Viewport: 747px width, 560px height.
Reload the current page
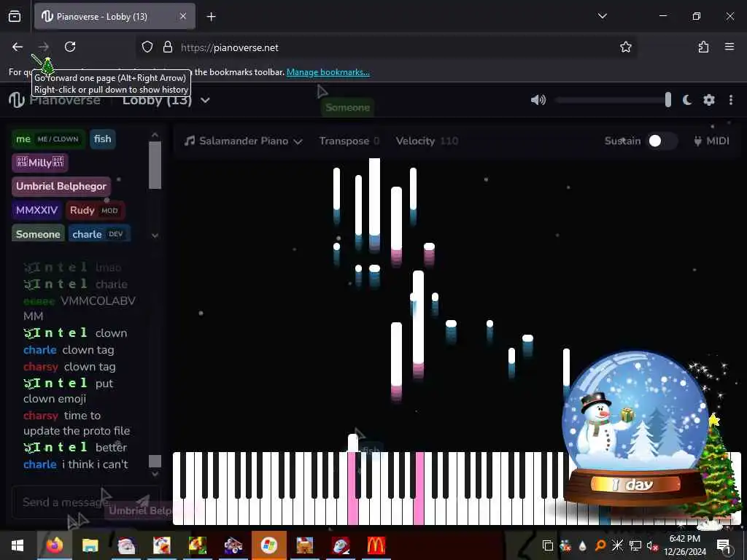tap(70, 47)
